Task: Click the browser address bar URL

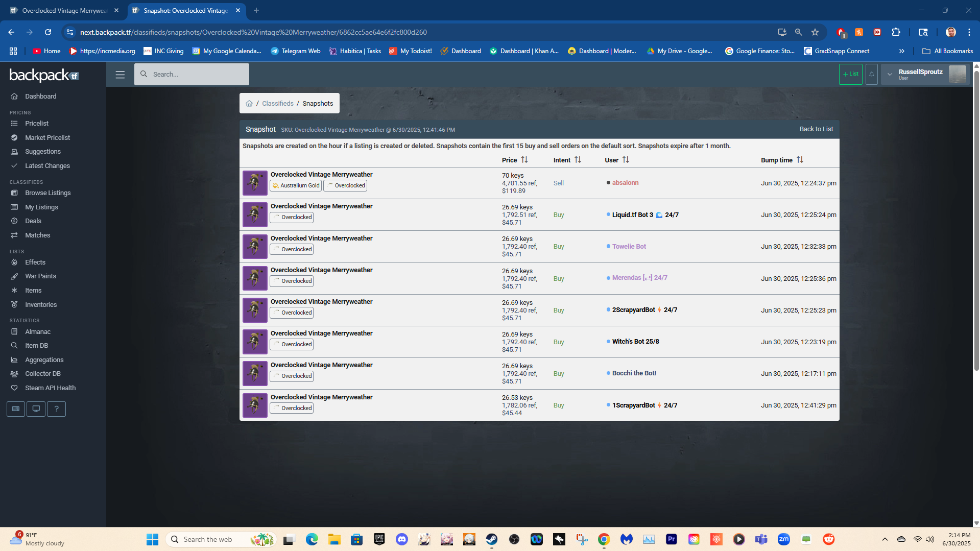Action: [x=253, y=32]
